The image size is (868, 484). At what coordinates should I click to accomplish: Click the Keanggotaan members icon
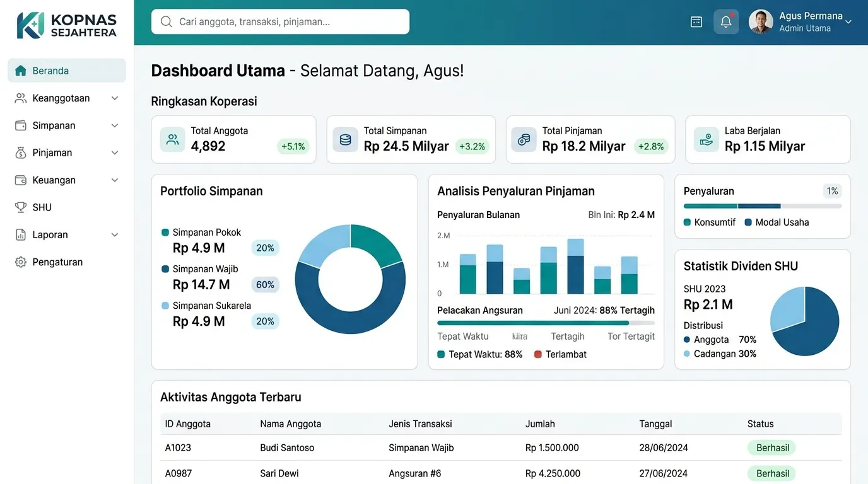click(21, 98)
